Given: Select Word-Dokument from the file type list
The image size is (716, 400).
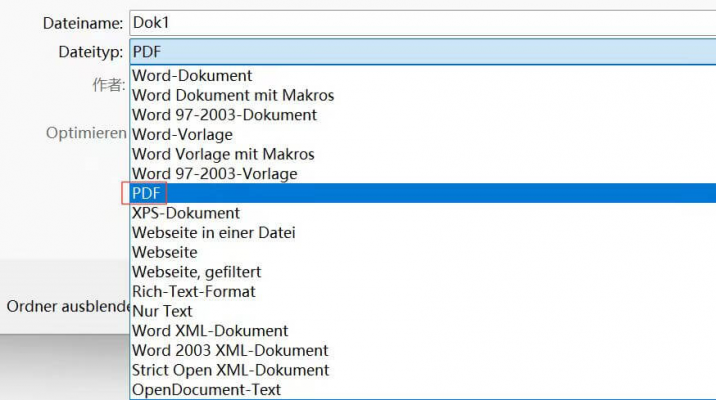Looking at the screenshot, I should click(x=192, y=75).
